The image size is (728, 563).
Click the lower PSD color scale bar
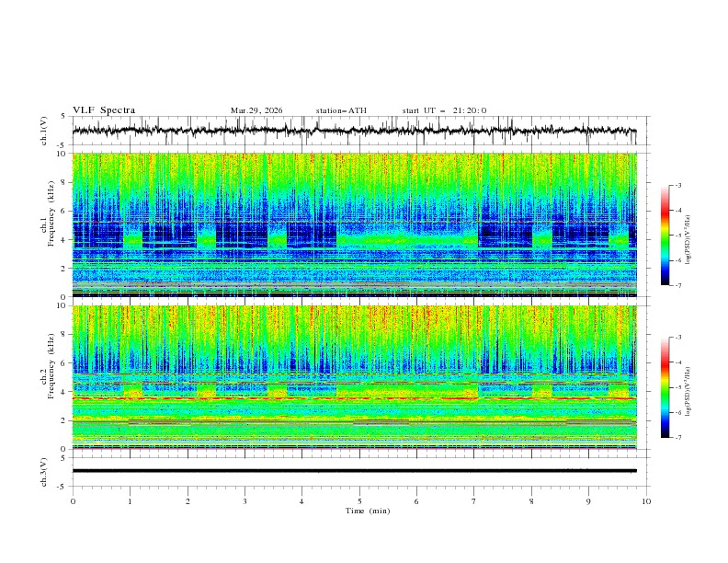(x=665, y=387)
